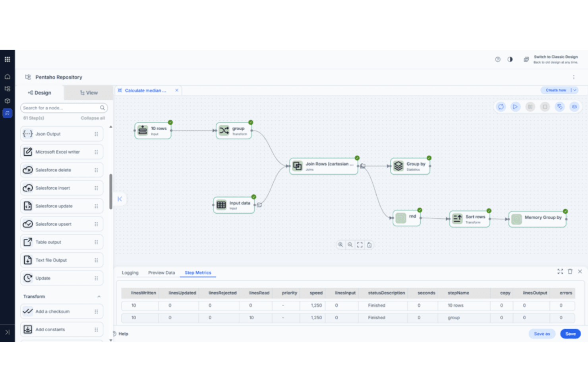This screenshot has width=588, height=392.
Task: Toggle dark mode with the contrast icon
Action: pos(510,59)
